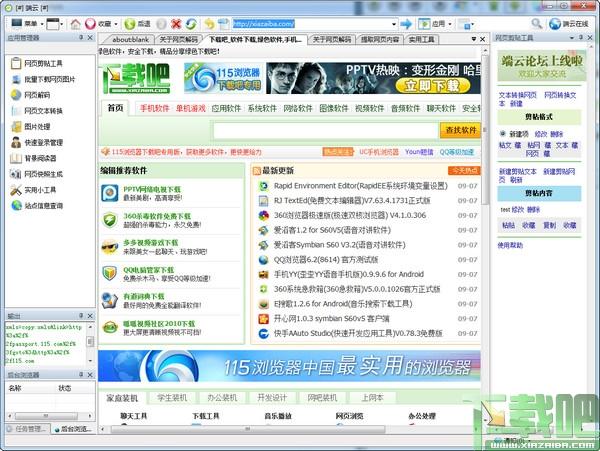Viewport: 600px width, 451px height.
Task: Open the 首页 tab on the webpage
Action: [x=115, y=108]
